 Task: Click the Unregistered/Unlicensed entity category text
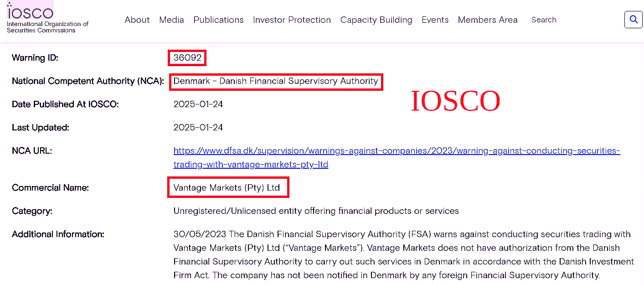pyautogui.click(x=316, y=211)
